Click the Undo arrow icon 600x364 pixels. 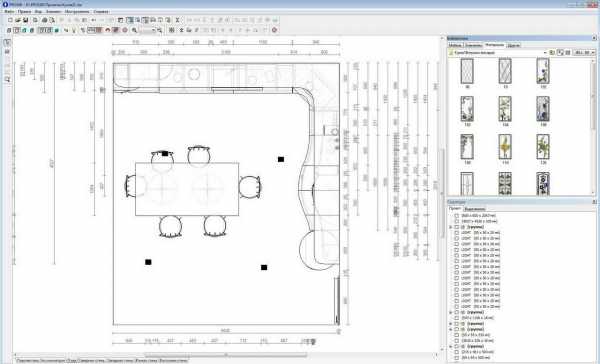(93, 20)
